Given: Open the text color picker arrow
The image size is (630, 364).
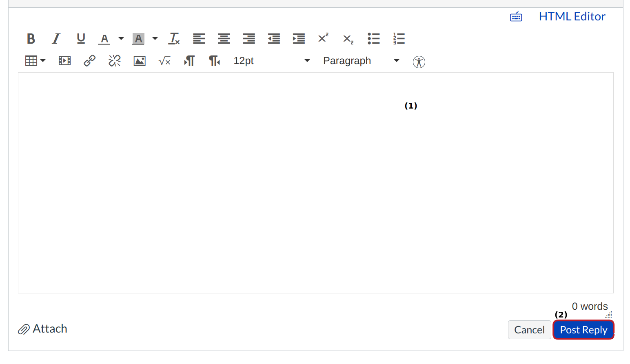Looking at the screenshot, I should (121, 38).
